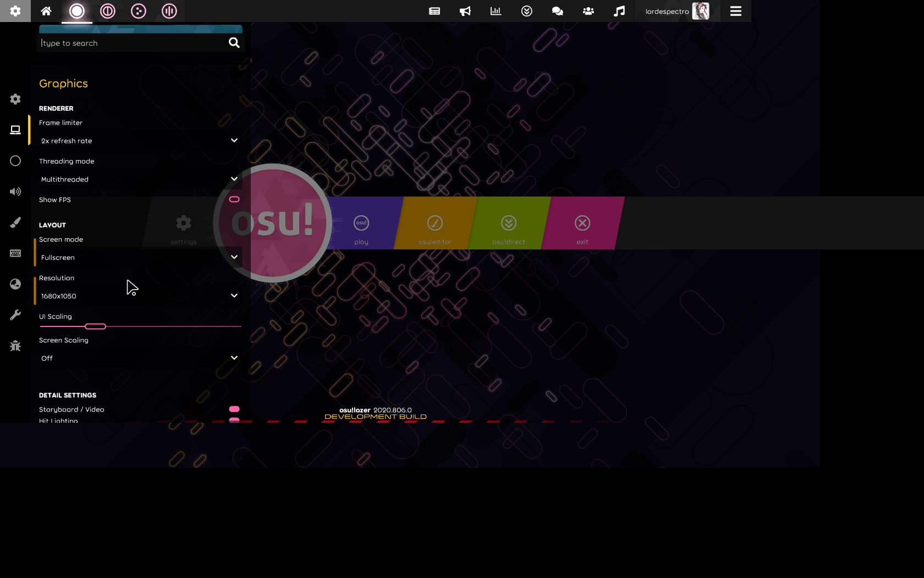Image resolution: width=924 pixels, height=578 pixels.
Task: Jump to Gameplay section circle icon
Action: click(15, 161)
